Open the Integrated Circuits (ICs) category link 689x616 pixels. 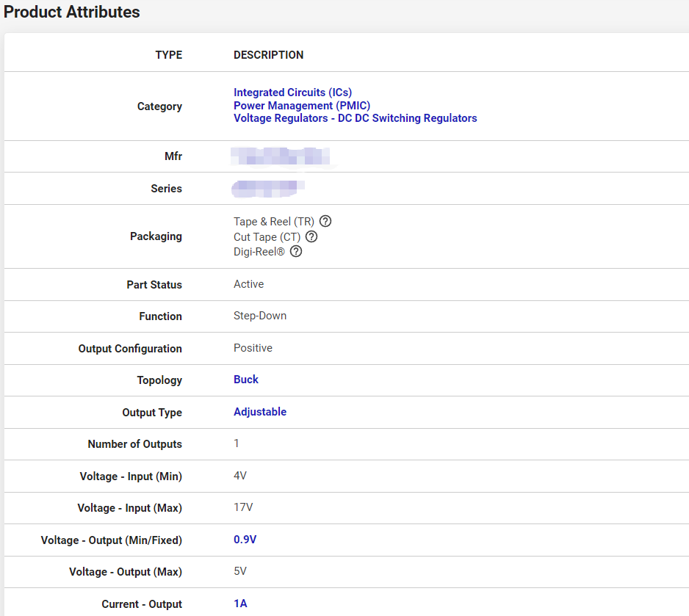(x=292, y=93)
